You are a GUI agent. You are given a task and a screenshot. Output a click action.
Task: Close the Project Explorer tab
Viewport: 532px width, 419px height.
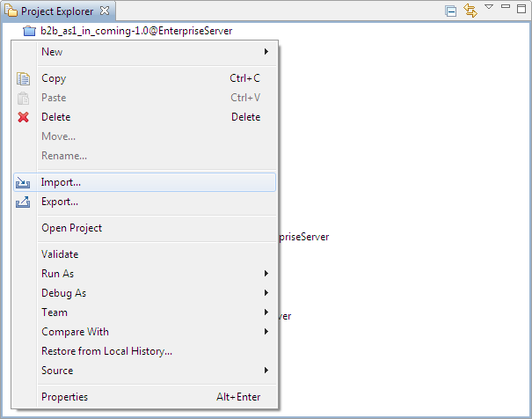(x=104, y=11)
